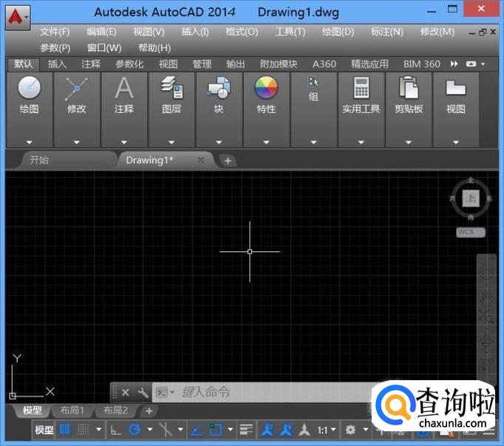504x446 pixels.
Task: Open annotation scale 1:1 dropdown
Action: coord(327,430)
